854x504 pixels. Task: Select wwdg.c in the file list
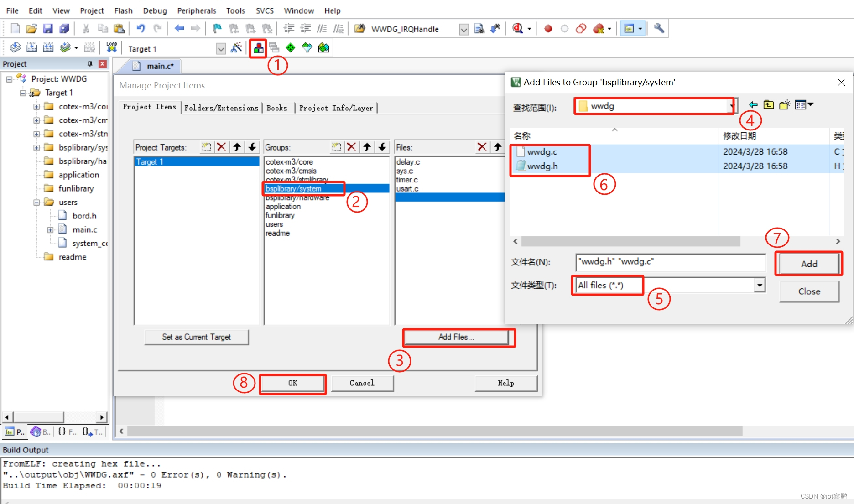[x=542, y=152]
